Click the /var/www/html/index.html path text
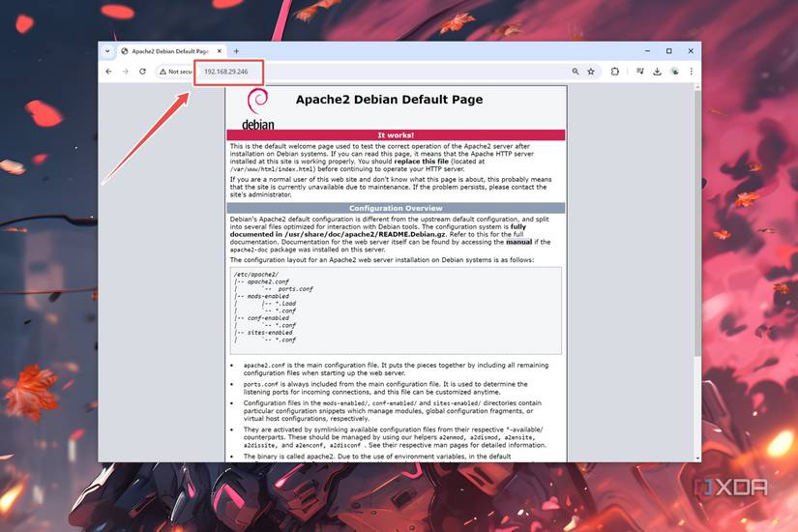The image size is (798, 532). point(272,169)
